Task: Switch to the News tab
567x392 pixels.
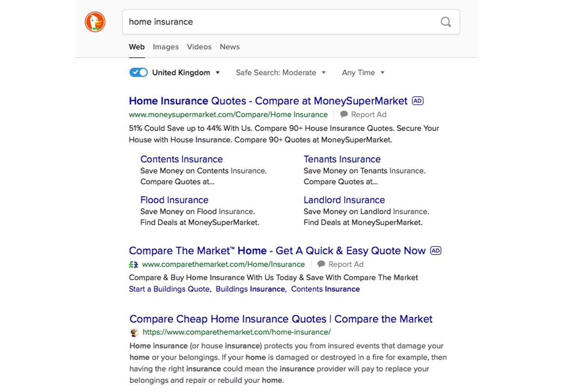Action: (x=230, y=47)
